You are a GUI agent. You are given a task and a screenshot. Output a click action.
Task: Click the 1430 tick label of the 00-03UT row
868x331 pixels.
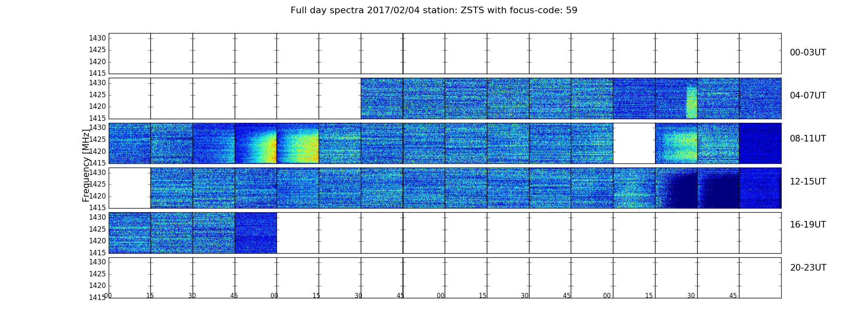click(98, 38)
